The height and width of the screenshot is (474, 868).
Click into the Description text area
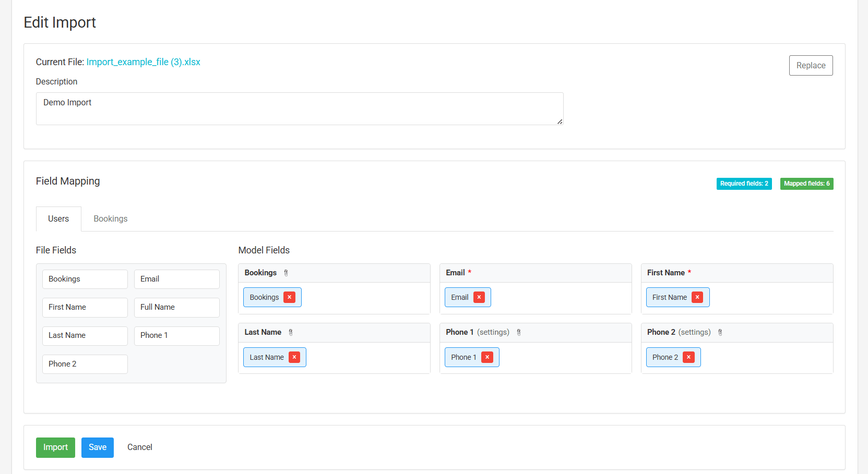tap(299, 108)
